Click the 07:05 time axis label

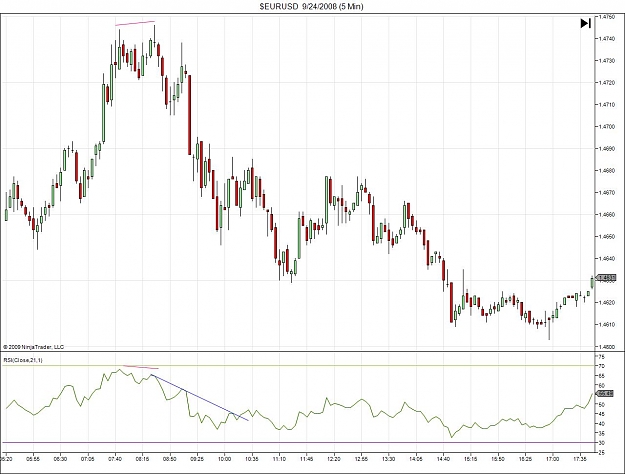tap(88, 459)
